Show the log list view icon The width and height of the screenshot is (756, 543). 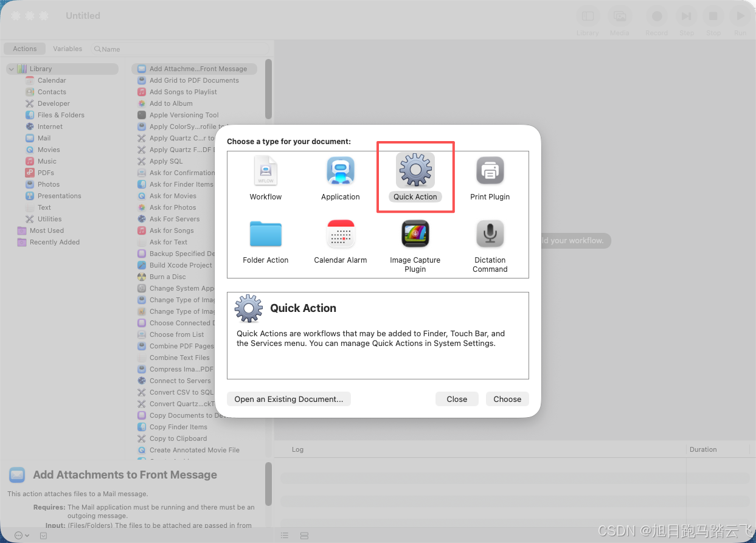click(x=285, y=535)
